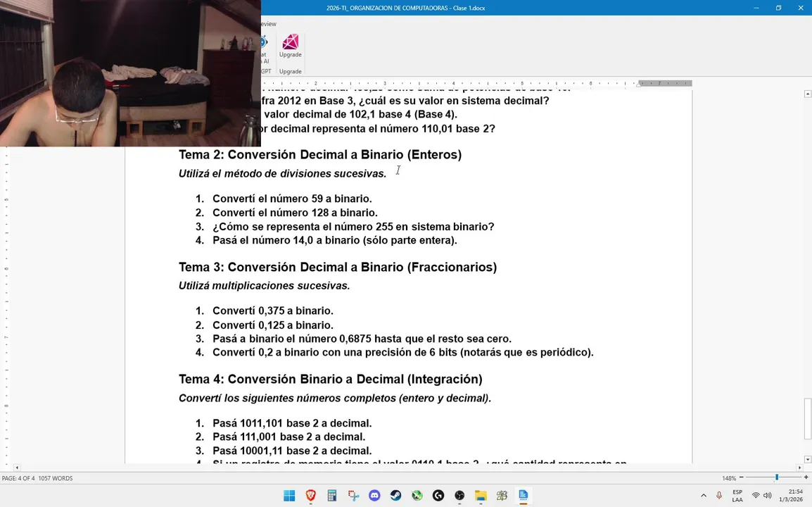Image resolution: width=812 pixels, height=507 pixels.
Task: Click the line 'Convertí 0,375 a binario.'
Action: click(x=273, y=311)
